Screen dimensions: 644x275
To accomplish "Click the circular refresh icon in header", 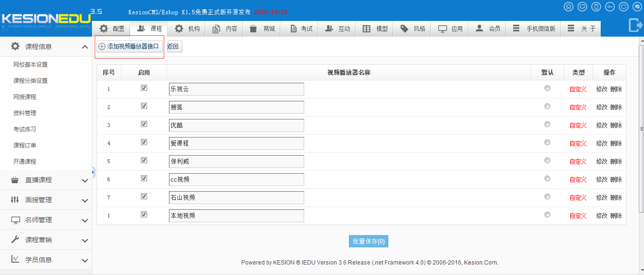I will tap(624, 7).
